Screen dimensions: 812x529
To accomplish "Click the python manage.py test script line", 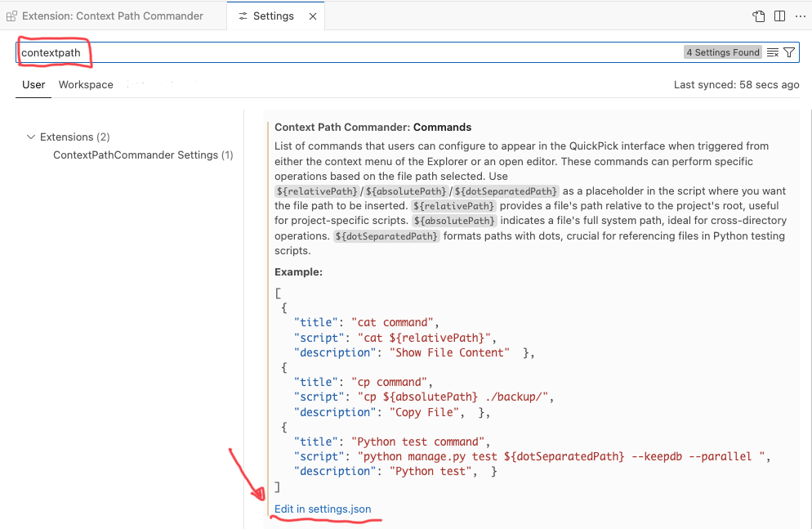I will pyautogui.click(x=532, y=456).
